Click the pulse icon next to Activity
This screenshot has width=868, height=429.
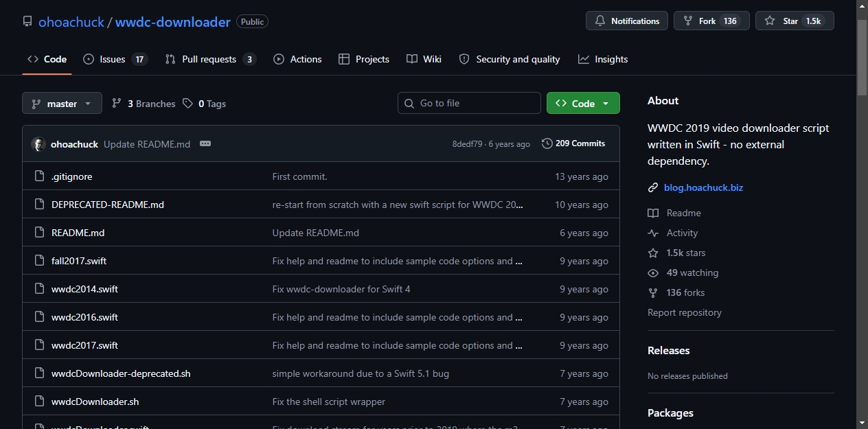653,233
